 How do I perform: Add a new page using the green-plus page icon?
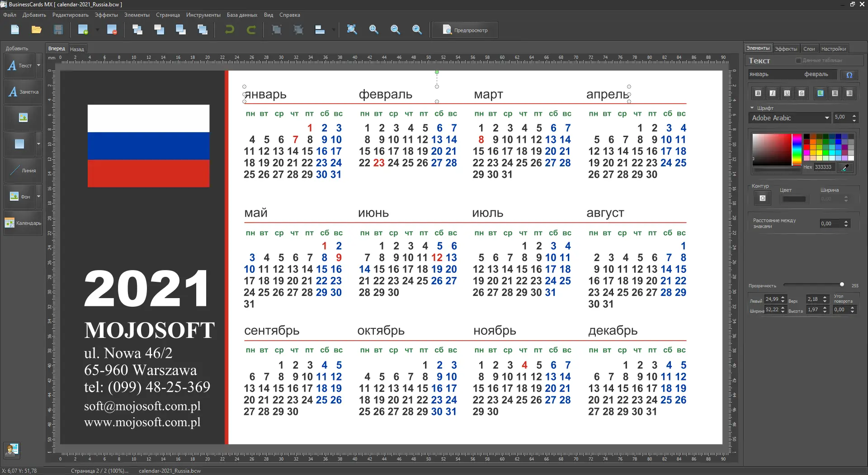pos(83,30)
